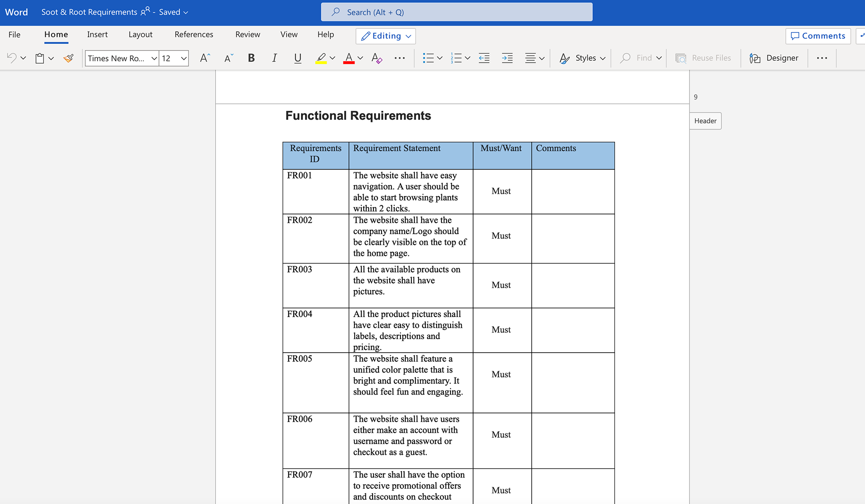
Task: Click the Increase Indent icon
Action: [507, 58]
